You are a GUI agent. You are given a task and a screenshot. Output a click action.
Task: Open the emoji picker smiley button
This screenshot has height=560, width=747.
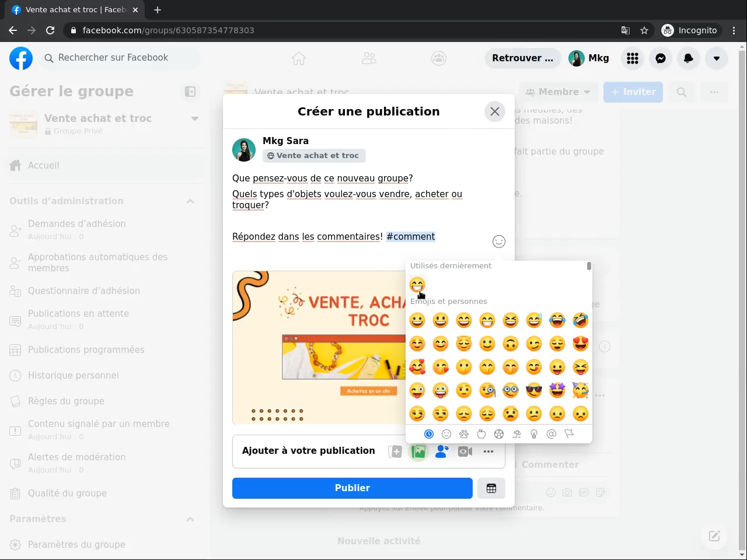499,242
